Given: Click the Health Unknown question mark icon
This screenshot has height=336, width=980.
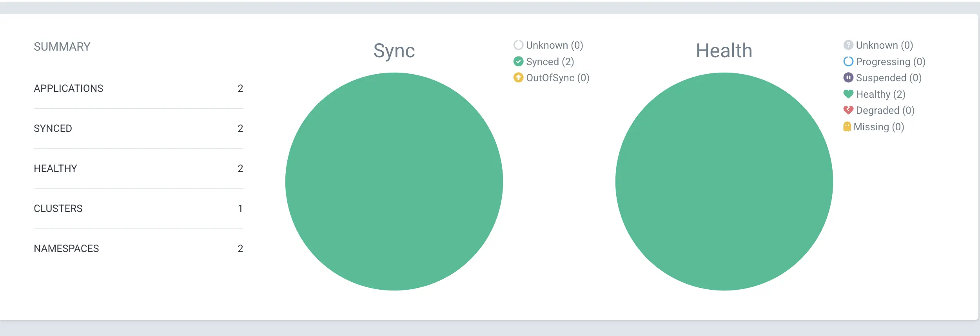Looking at the screenshot, I should coord(848,45).
